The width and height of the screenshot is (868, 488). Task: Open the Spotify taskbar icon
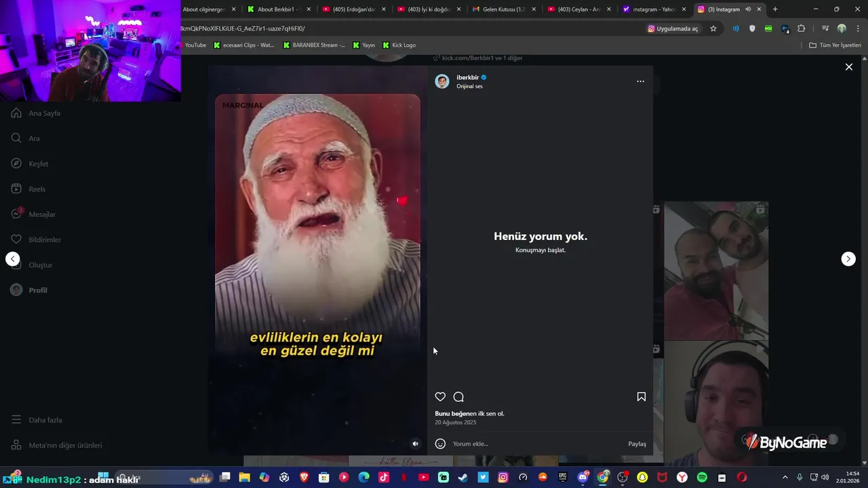[x=702, y=477]
